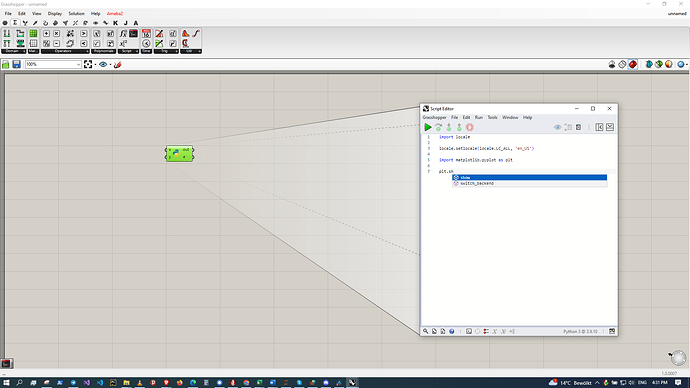This screenshot has height=388, width=690.
Task: Click the green grid matrix icon
Action: point(33,33)
